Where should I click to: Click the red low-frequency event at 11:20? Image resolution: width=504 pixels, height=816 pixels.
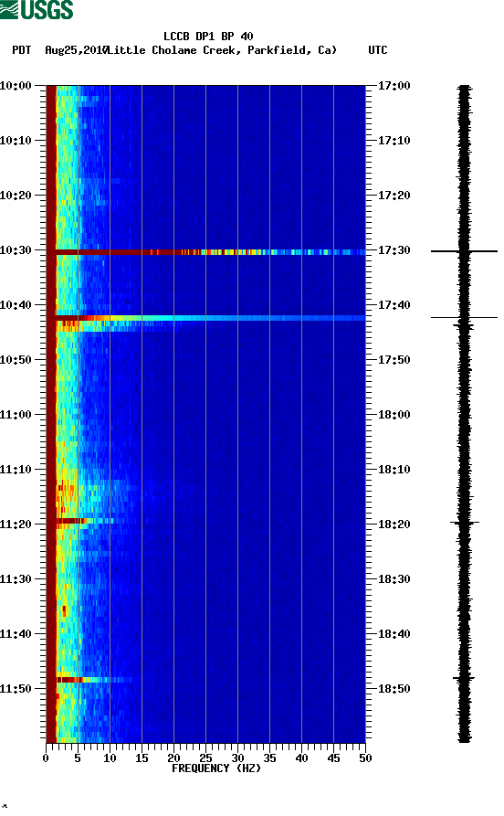tap(71, 521)
